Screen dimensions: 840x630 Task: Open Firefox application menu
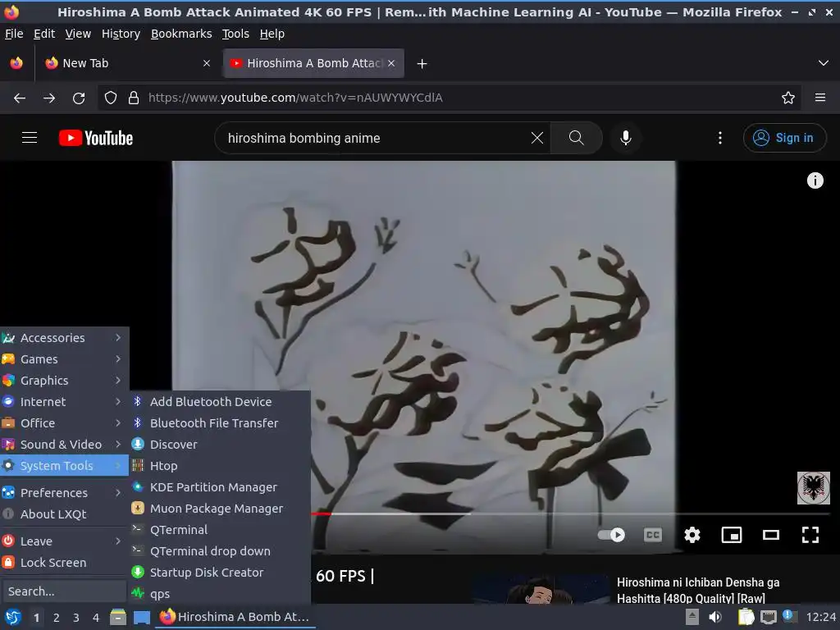819,98
